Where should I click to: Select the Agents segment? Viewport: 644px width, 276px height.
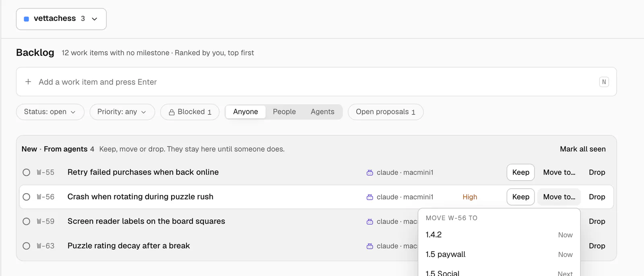322,112
